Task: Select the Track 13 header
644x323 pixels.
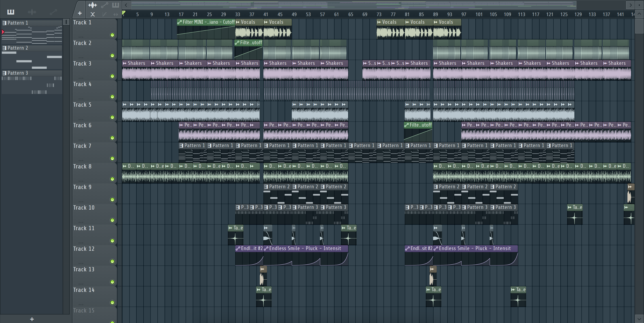Action: click(95, 276)
